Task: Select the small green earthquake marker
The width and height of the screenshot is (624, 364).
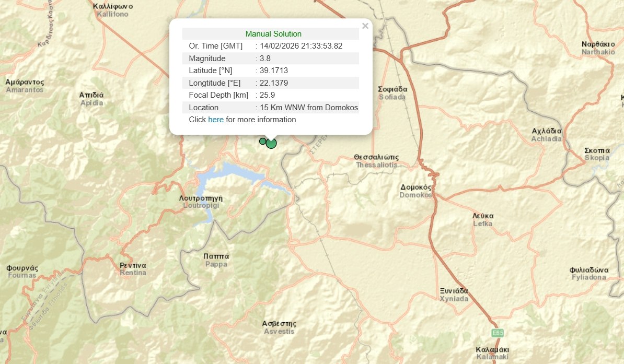Action: pyautogui.click(x=263, y=141)
